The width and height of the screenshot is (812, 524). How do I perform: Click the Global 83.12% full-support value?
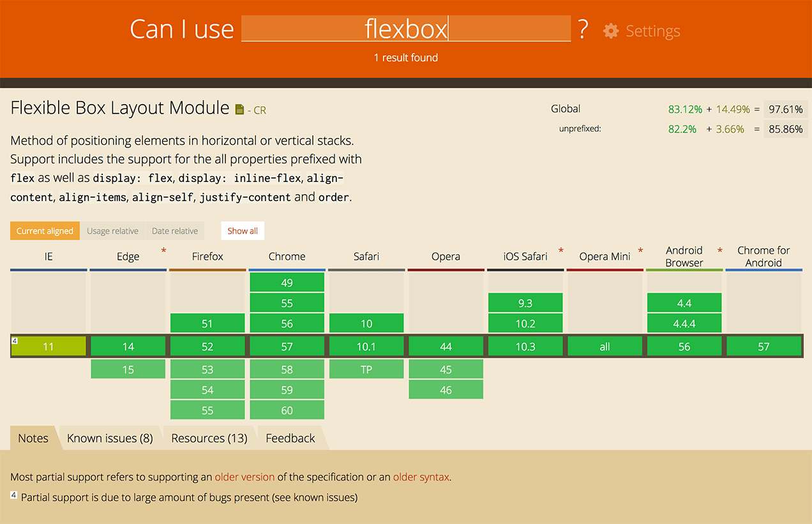point(685,110)
